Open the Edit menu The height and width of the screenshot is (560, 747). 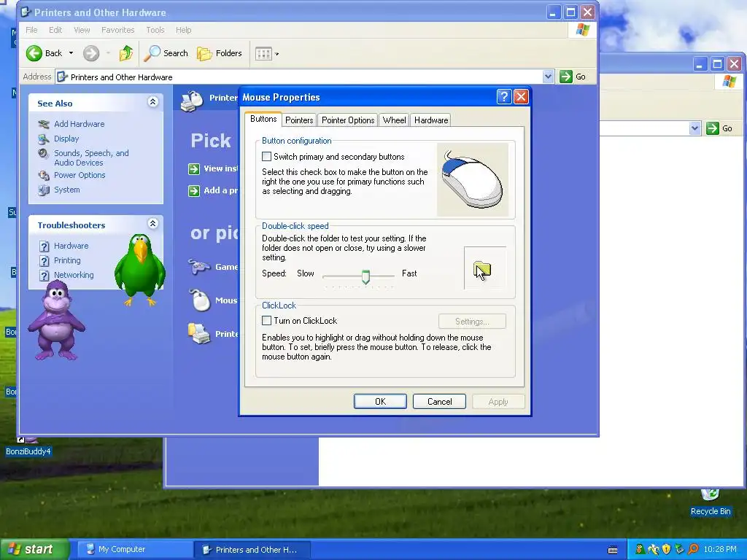point(55,29)
